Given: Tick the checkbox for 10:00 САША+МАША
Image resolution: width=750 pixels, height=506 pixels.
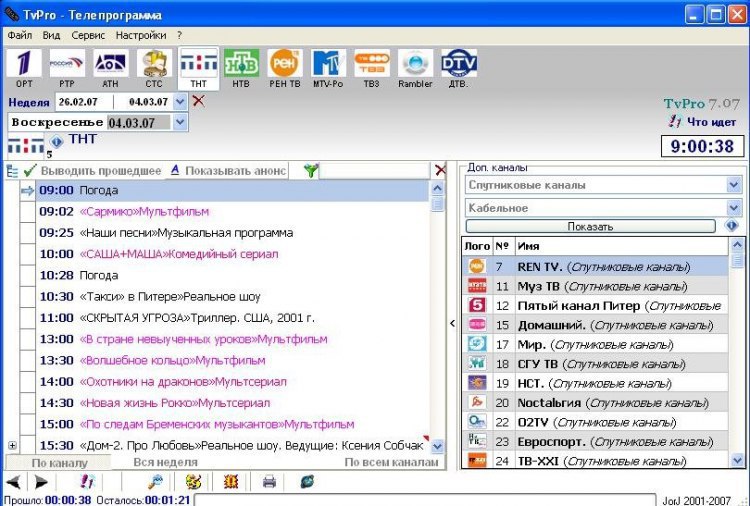Looking at the screenshot, I should click(x=28, y=254).
